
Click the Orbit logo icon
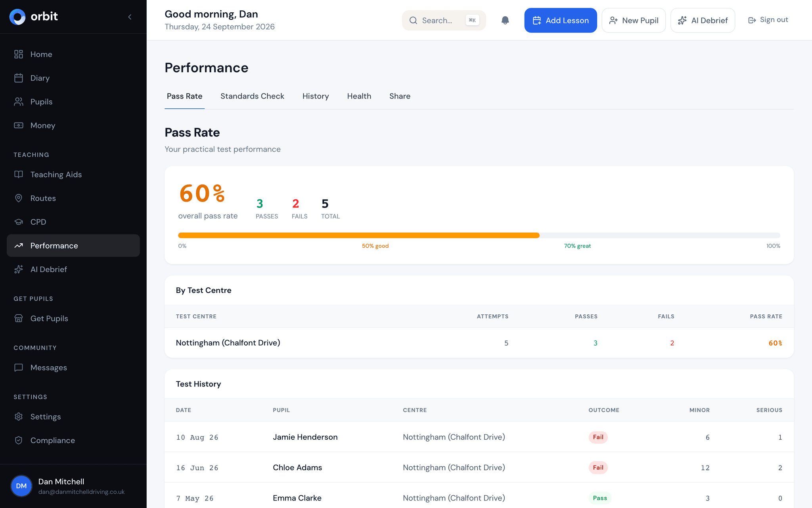pos(17,17)
